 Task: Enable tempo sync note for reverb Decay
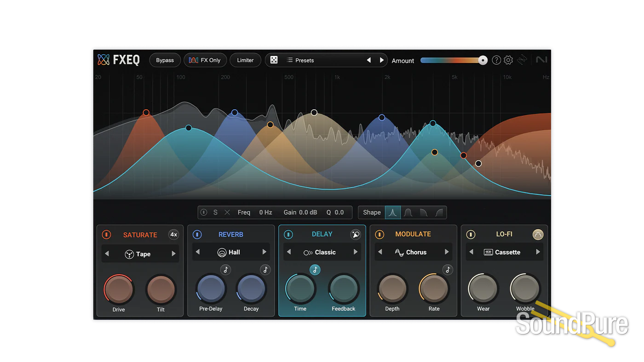pos(265,270)
